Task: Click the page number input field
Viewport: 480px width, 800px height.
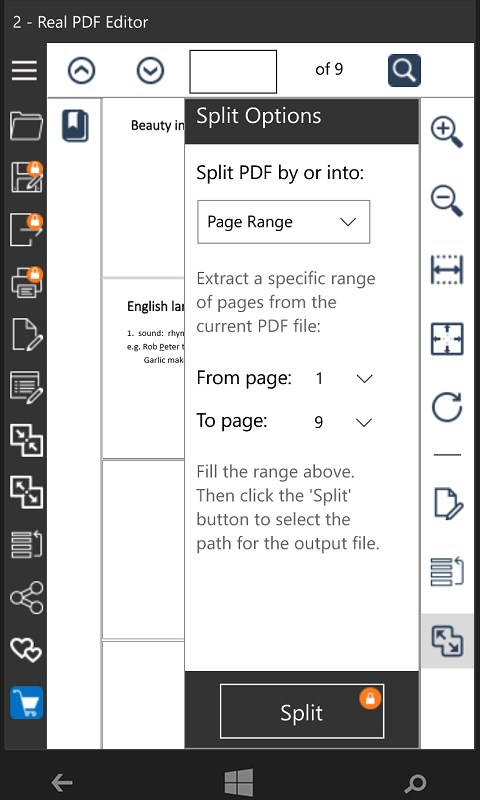Action: tap(233, 71)
